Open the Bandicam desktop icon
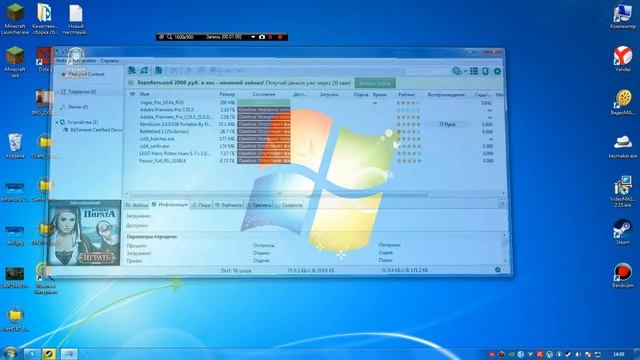This screenshot has width=640, height=360. click(623, 276)
